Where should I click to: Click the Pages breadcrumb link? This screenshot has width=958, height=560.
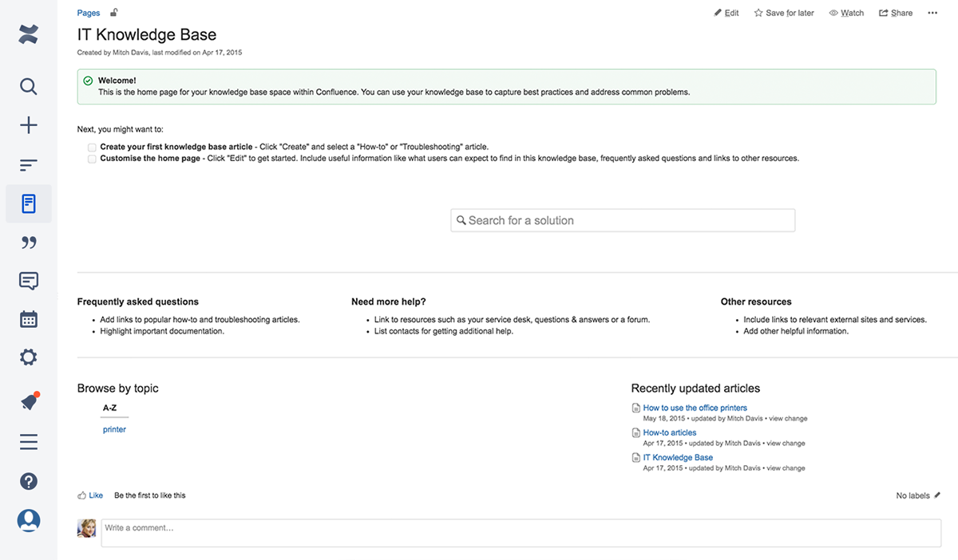click(89, 13)
